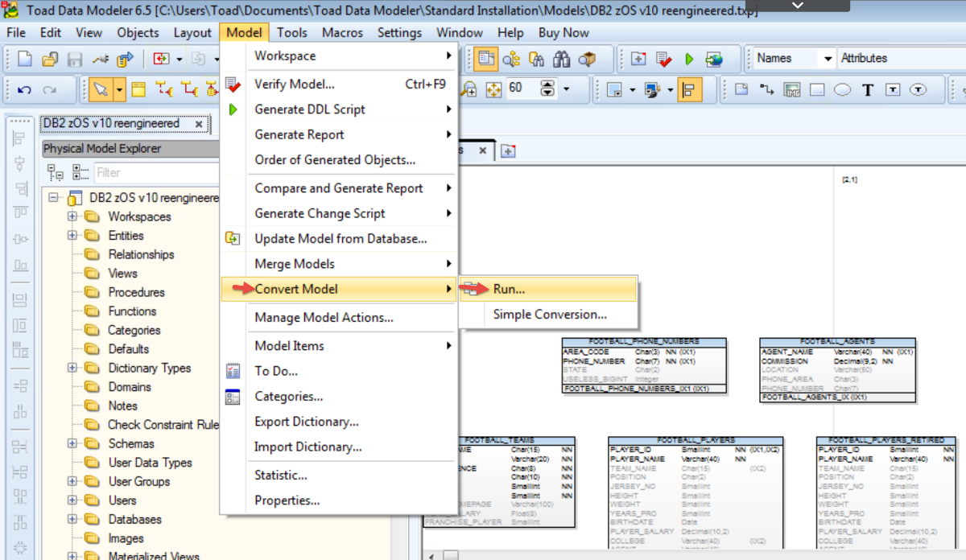Click the fit-to-screen zoom icon
The width and height of the screenshot is (966, 560).
coord(492,89)
